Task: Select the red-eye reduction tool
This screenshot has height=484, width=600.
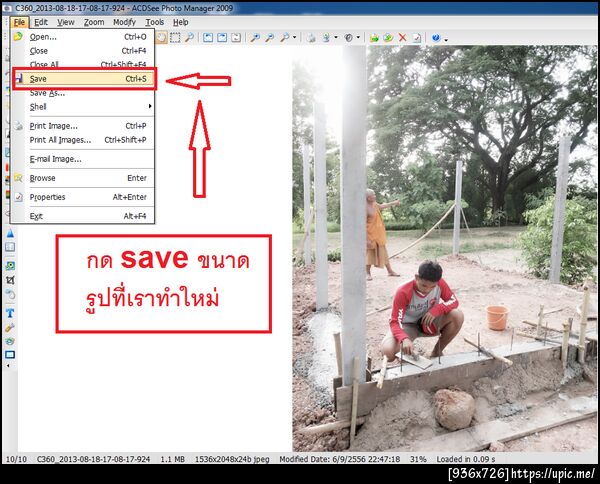Action: click(10, 266)
